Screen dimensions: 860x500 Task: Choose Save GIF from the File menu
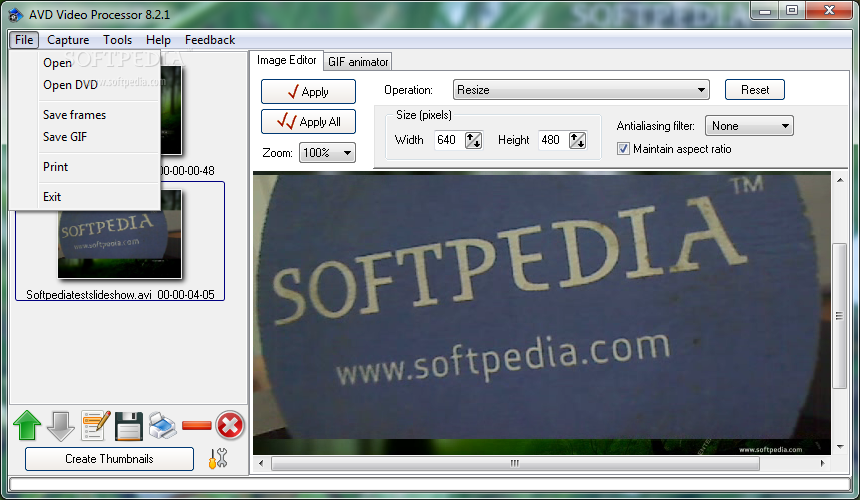85,137
